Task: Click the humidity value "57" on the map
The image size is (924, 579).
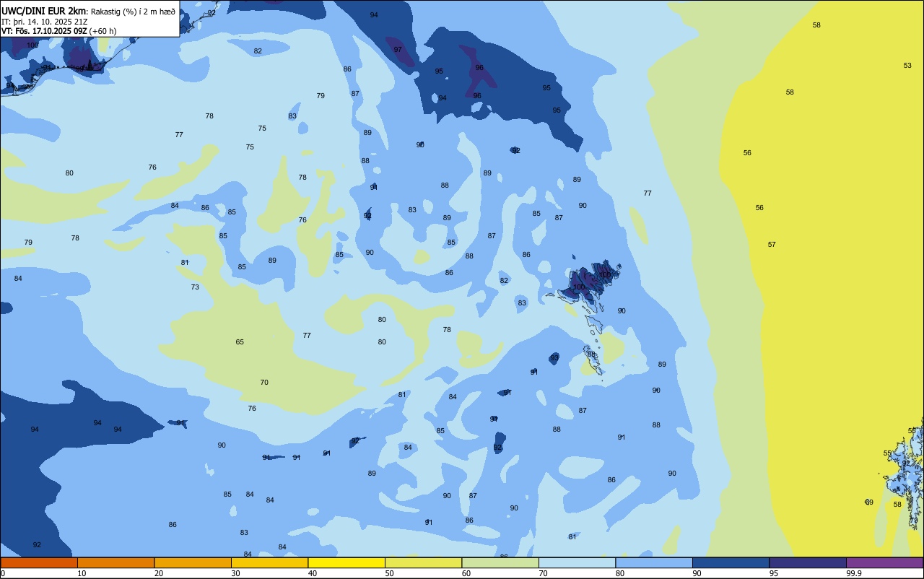Action: (x=772, y=245)
